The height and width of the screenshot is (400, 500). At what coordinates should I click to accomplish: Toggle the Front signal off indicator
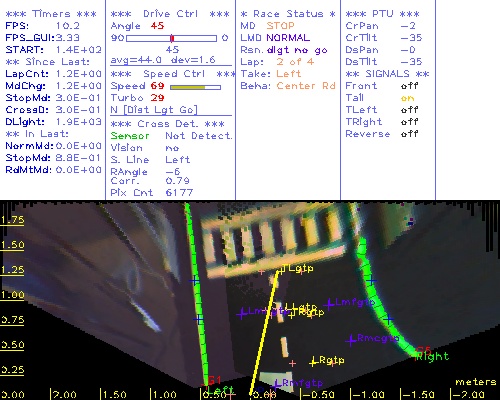(409, 86)
